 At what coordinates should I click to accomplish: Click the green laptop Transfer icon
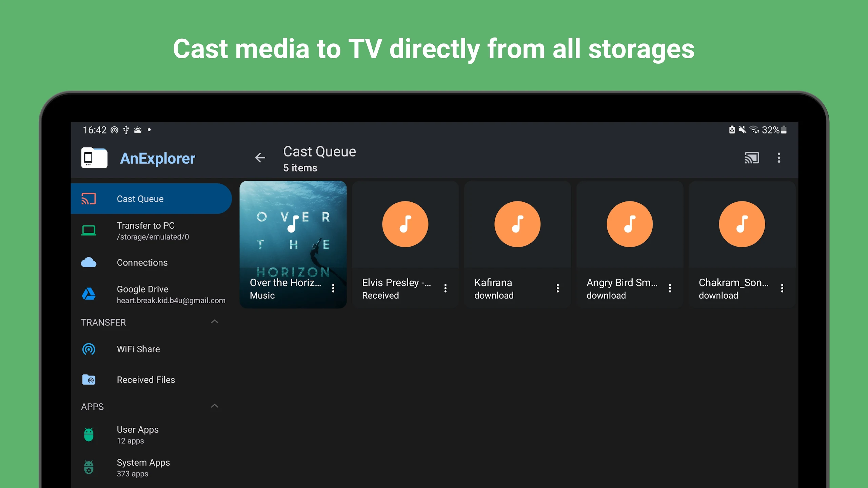click(x=88, y=230)
